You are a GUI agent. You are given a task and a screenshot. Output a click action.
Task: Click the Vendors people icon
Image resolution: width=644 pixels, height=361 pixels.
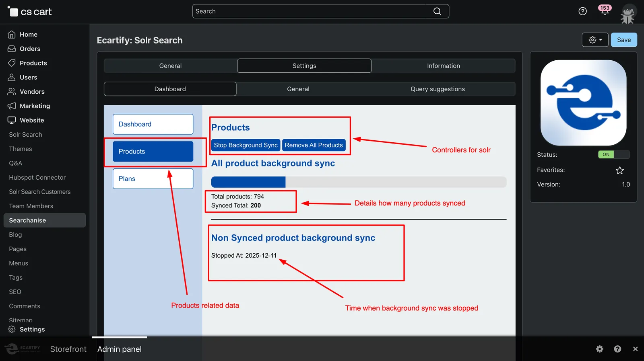point(12,92)
